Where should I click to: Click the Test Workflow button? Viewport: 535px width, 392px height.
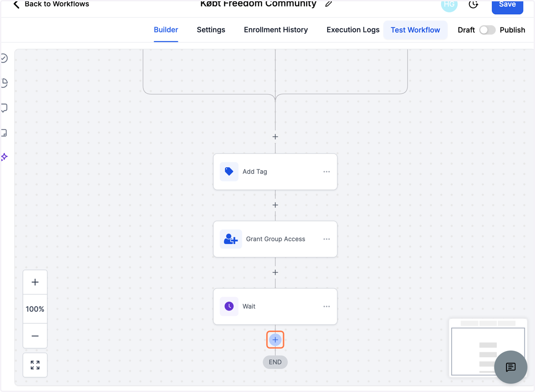(x=415, y=30)
